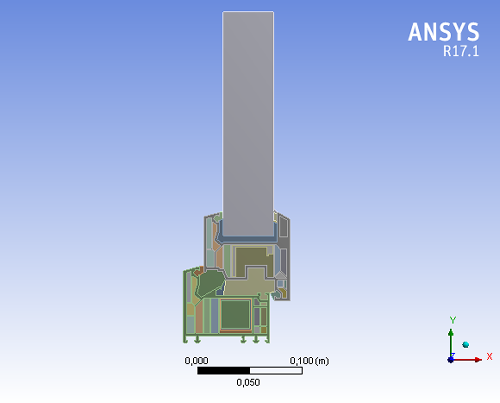The width and height of the screenshot is (500, 403).
Task: Click the 0,100 (m) scale label
Action: click(309, 361)
